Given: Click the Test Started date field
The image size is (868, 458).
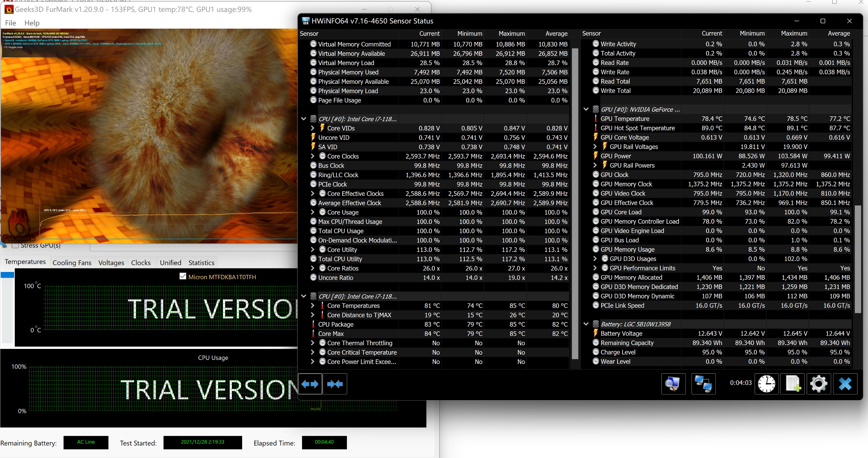Looking at the screenshot, I should tap(203, 442).
